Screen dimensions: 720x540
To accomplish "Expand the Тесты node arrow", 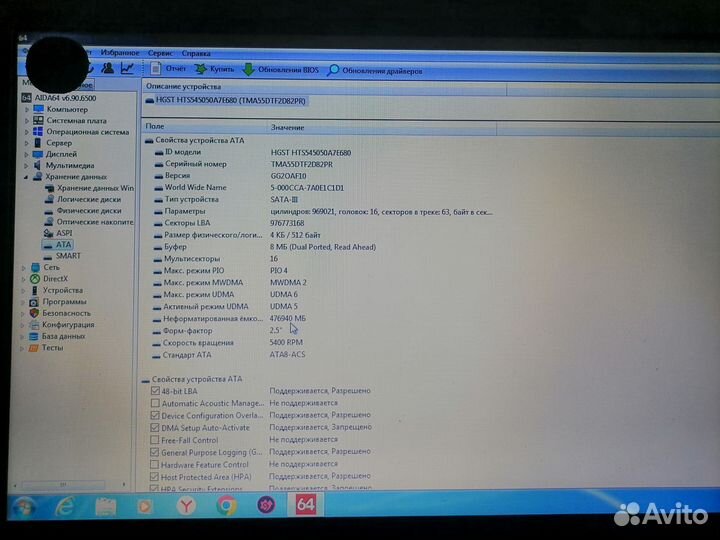I will coord(22,348).
